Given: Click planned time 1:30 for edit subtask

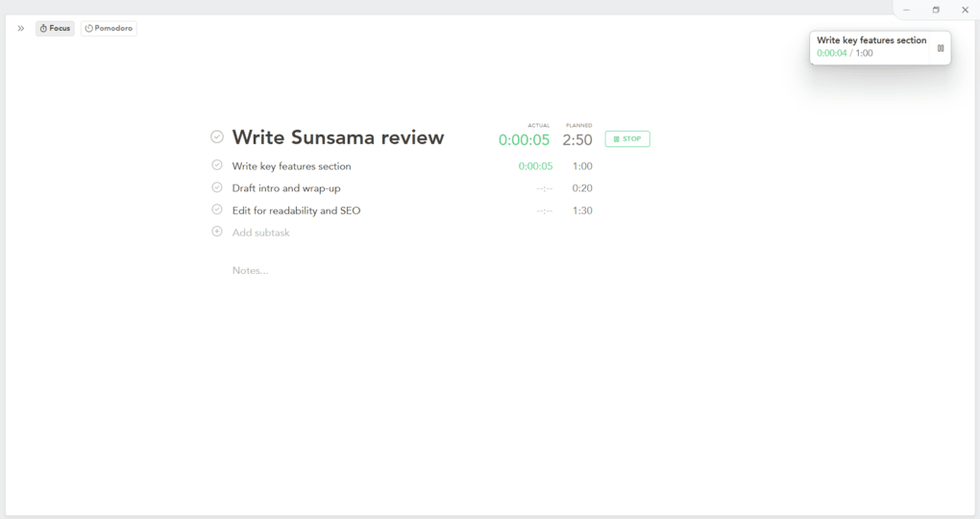Looking at the screenshot, I should tap(582, 210).
